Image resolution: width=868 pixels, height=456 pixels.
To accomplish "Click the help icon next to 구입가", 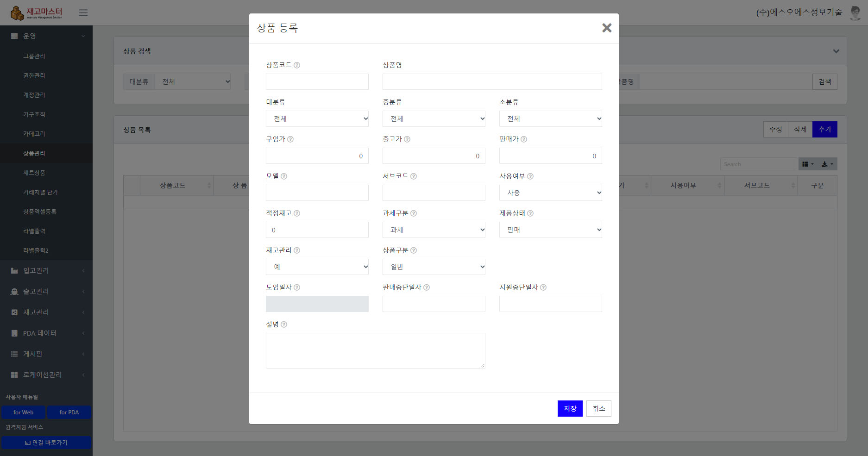I will (x=290, y=139).
